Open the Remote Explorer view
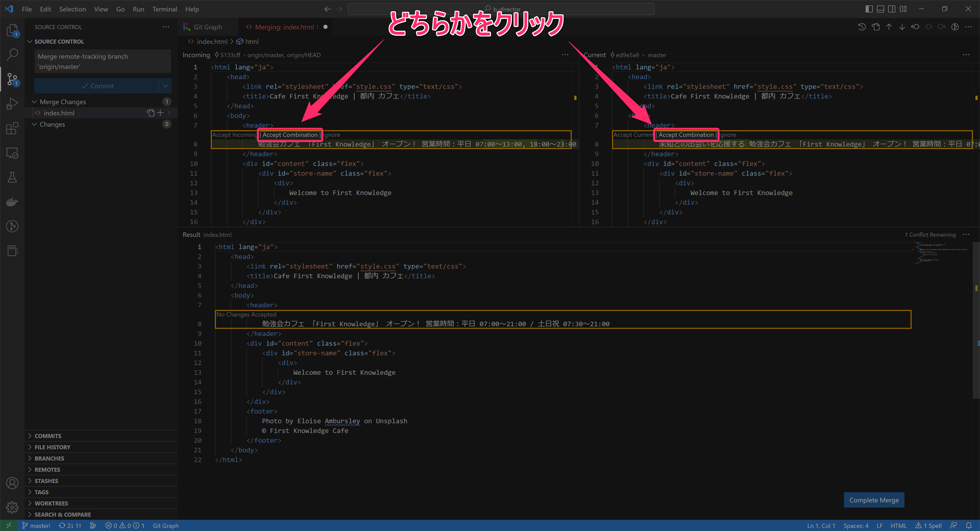The image size is (980, 531). point(12,153)
